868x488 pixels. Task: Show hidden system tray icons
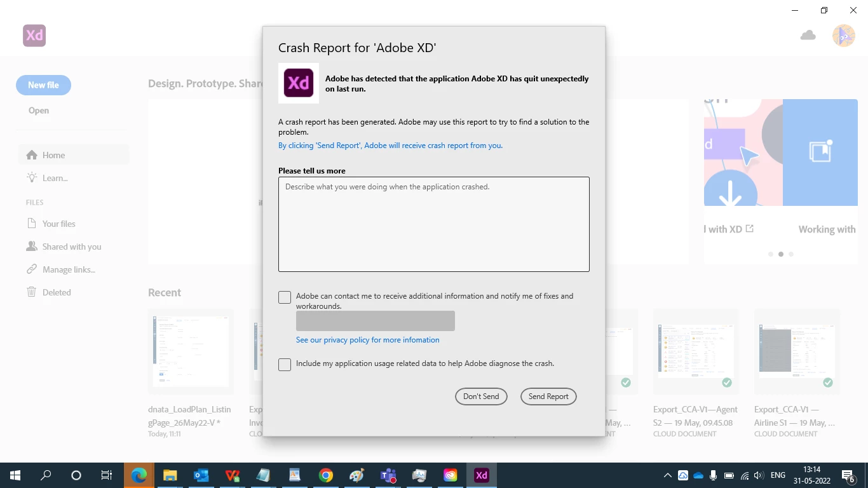click(x=668, y=475)
